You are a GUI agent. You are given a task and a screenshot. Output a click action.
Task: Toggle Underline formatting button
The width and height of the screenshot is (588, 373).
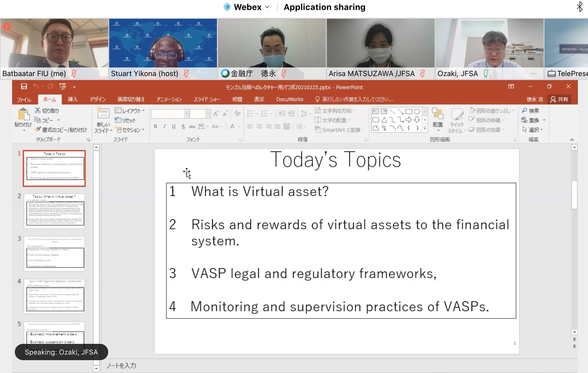174,126
